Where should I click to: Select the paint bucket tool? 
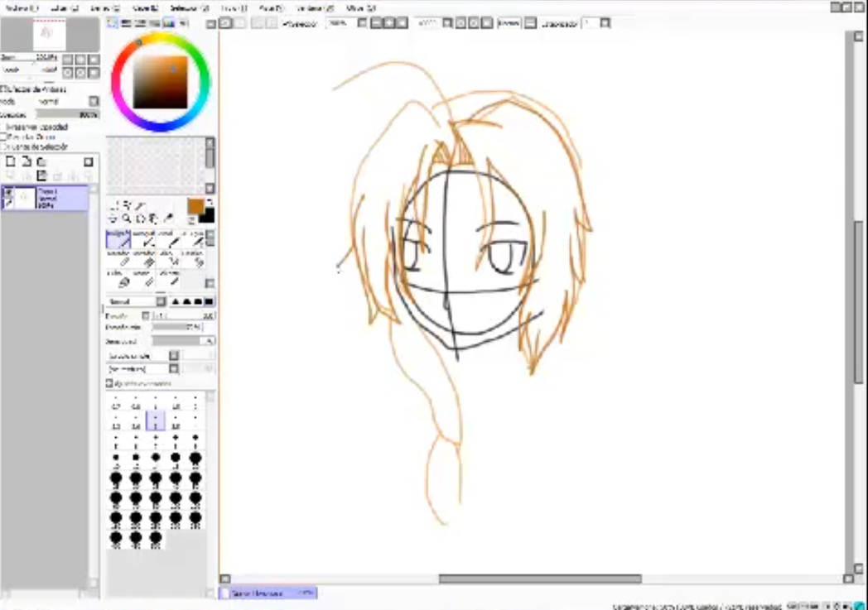118,280
